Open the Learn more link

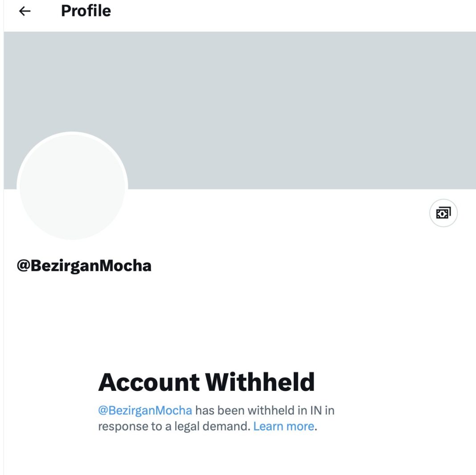click(283, 426)
